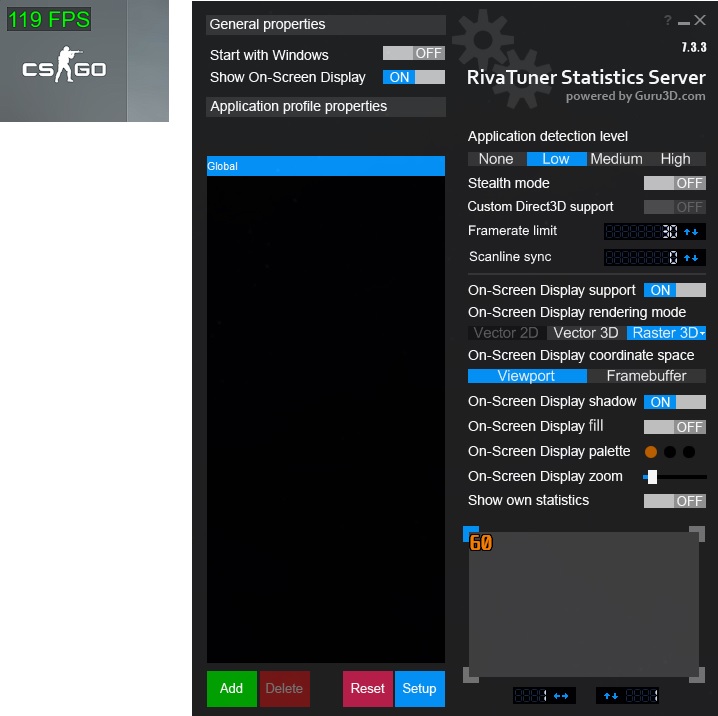
Task: Open Raster 3D dropdown arrow
Action: pos(702,333)
